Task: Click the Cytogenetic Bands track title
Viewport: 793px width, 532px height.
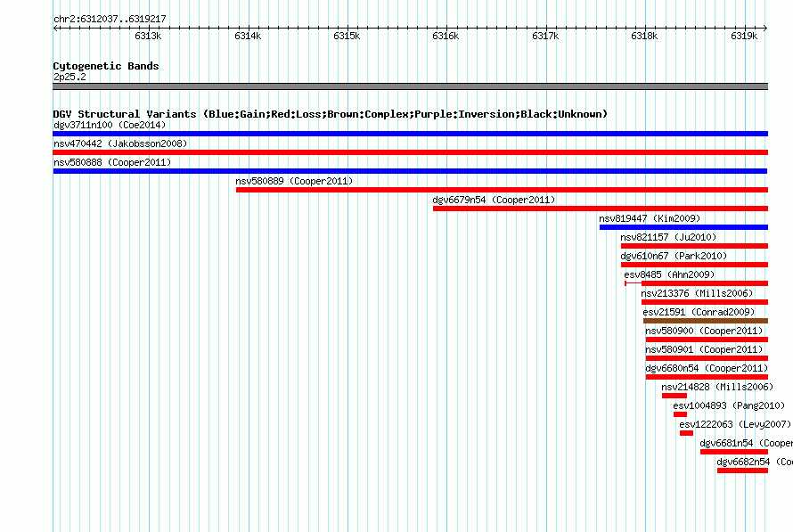Action: 106,66
